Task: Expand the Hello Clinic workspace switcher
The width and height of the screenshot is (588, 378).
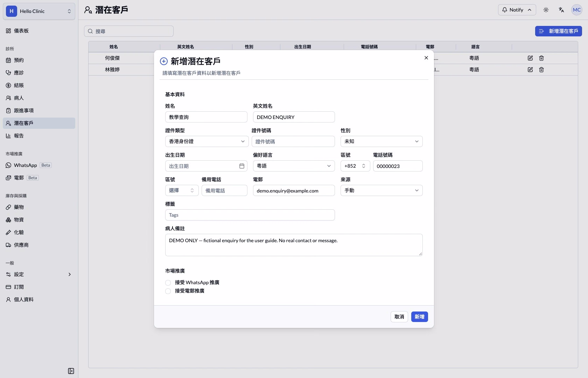Action: [39, 11]
